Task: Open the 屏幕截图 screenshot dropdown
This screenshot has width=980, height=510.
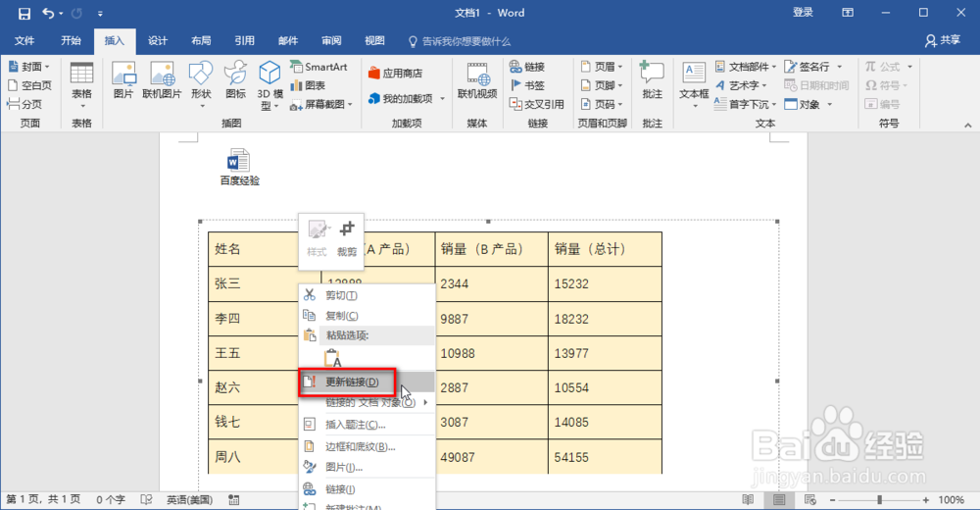Action: coord(321,105)
